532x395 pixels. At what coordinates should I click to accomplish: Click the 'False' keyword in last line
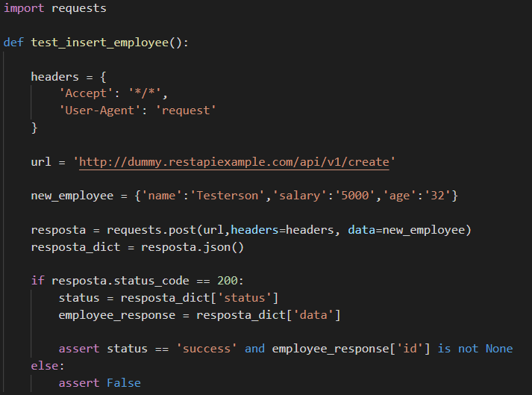coord(124,383)
